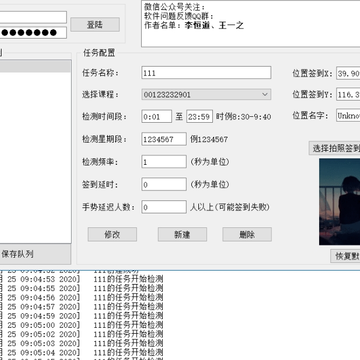Screen dimensions: 360x360
Task: Click the 位置名字 field showing Unknown
Action: click(348, 116)
